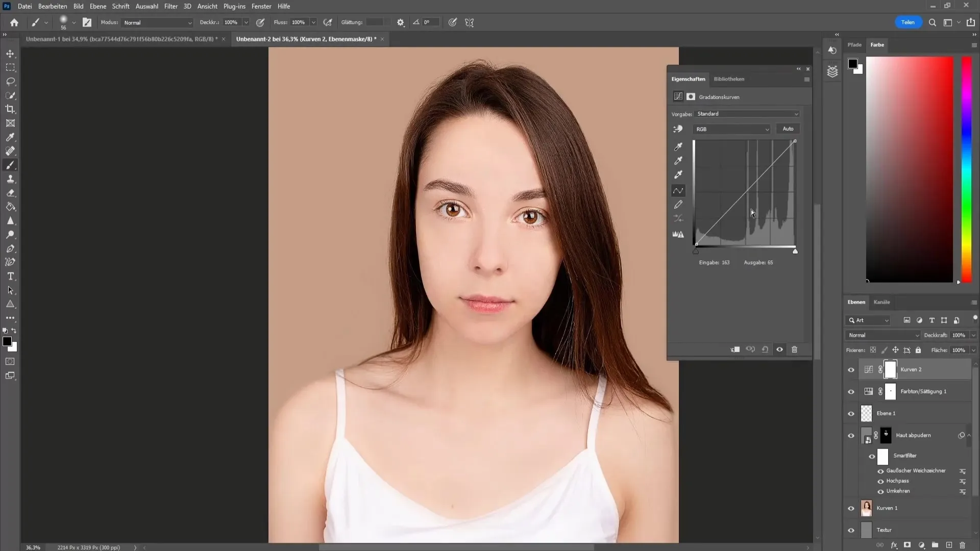Toggle Hochpass filter visibility
Screen dimensions: 980x551
(x=880, y=481)
